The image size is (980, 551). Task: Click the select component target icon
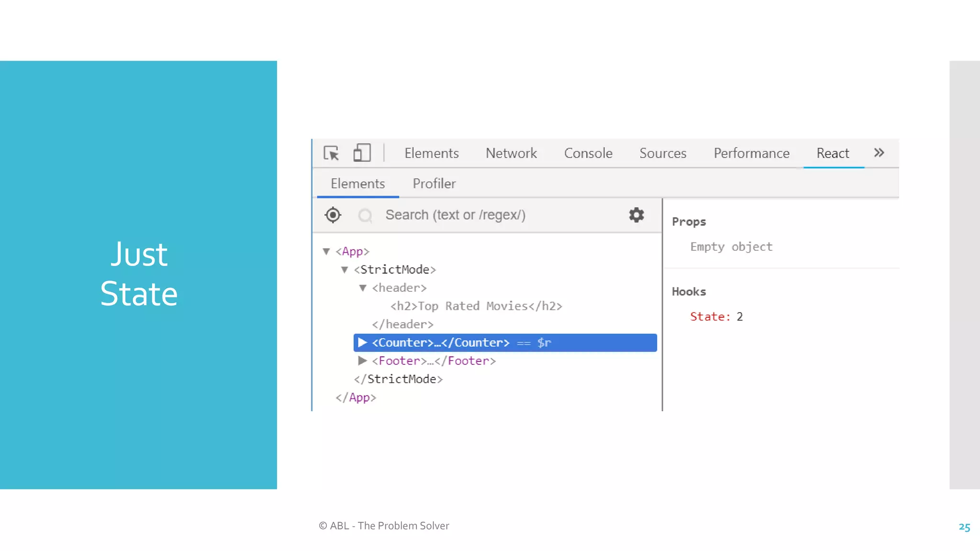[333, 215]
